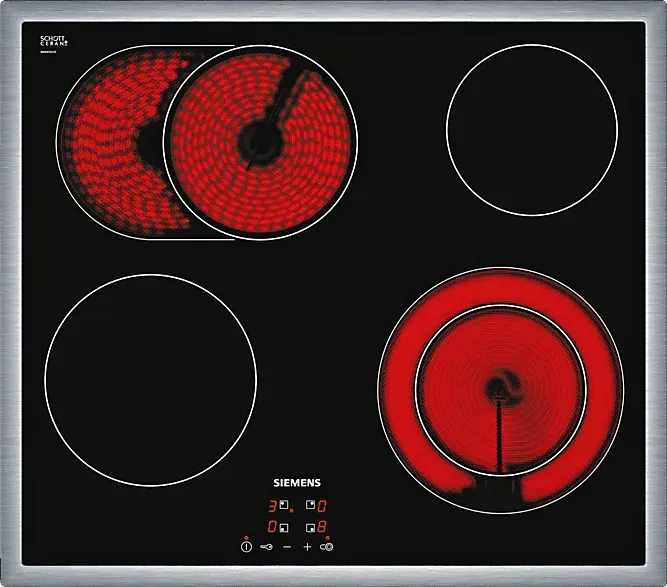Toggle the dual-zone extension ring icon

(x=327, y=547)
